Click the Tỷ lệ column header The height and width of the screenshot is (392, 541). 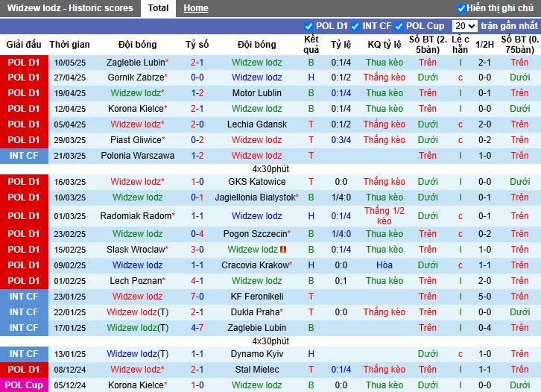pos(341,44)
